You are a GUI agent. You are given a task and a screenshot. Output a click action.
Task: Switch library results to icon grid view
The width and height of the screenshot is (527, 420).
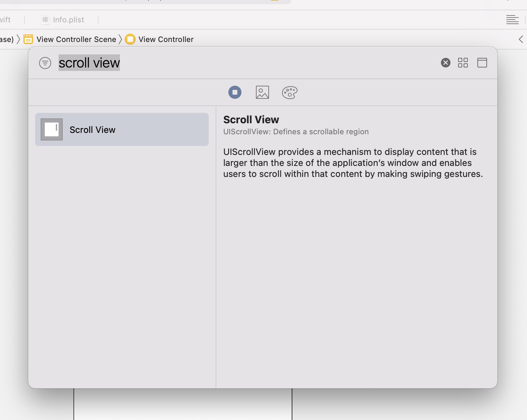tap(463, 63)
